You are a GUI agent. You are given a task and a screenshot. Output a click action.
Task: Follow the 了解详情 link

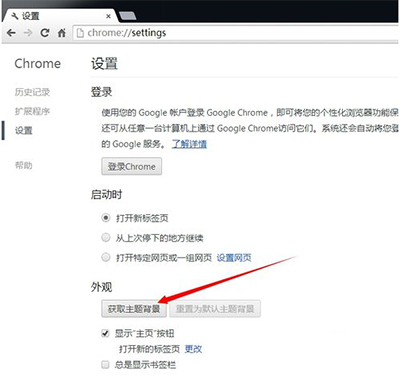[189, 144]
